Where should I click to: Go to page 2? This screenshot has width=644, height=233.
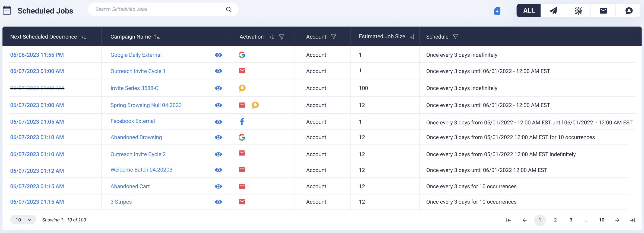555,220
